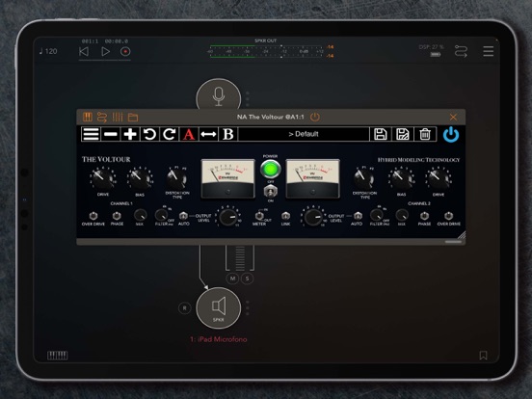Open the tempo setting showing 120
The width and height of the screenshot is (532, 399).
pyautogui.click(x=48, y=51)
